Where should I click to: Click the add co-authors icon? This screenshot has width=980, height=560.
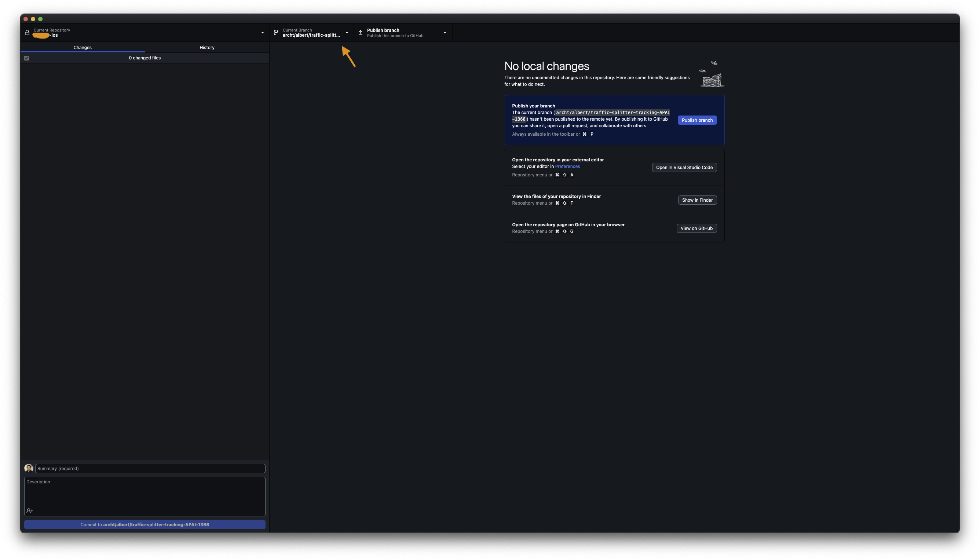[x=30, y=510]
